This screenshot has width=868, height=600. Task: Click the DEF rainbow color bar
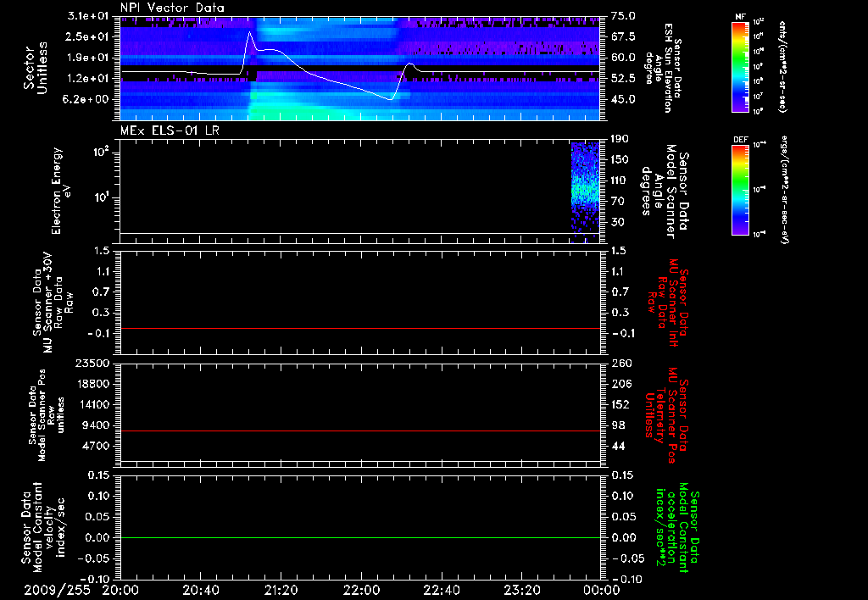(x=740, y=190)
